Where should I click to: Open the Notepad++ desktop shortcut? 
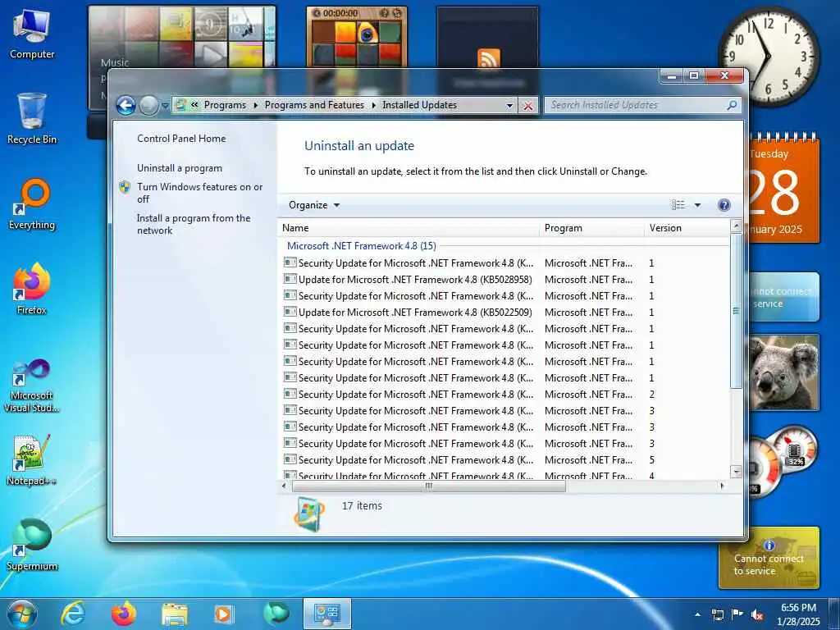(32, 459)
